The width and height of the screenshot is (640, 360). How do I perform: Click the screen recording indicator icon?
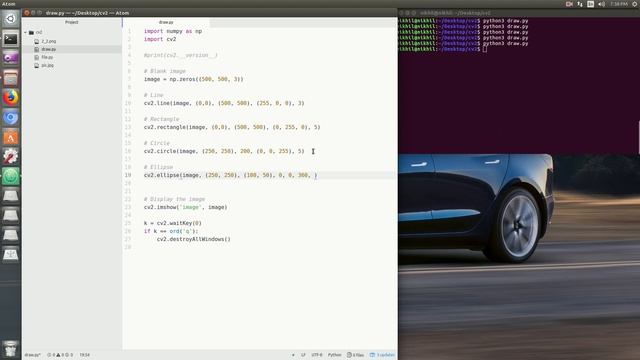569,4
